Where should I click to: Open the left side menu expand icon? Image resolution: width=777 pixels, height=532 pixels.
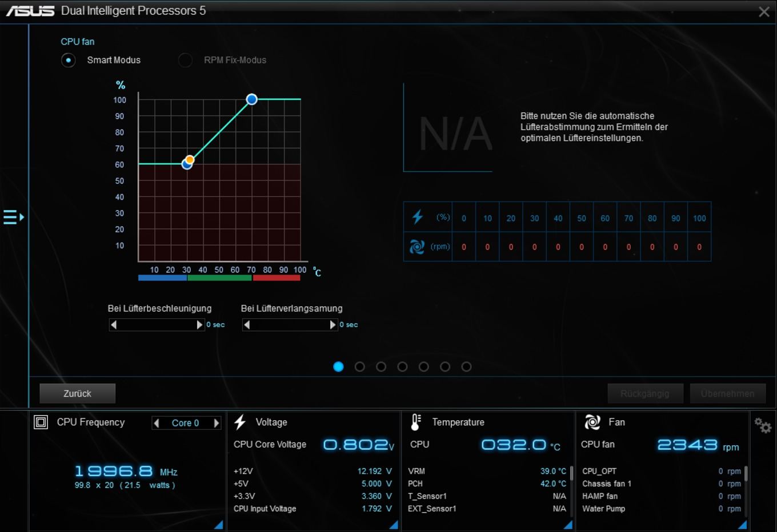coord(14,217)
